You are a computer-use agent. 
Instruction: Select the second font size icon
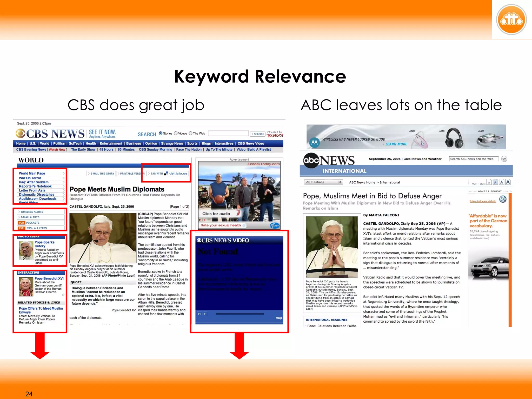tap(495, 182)
